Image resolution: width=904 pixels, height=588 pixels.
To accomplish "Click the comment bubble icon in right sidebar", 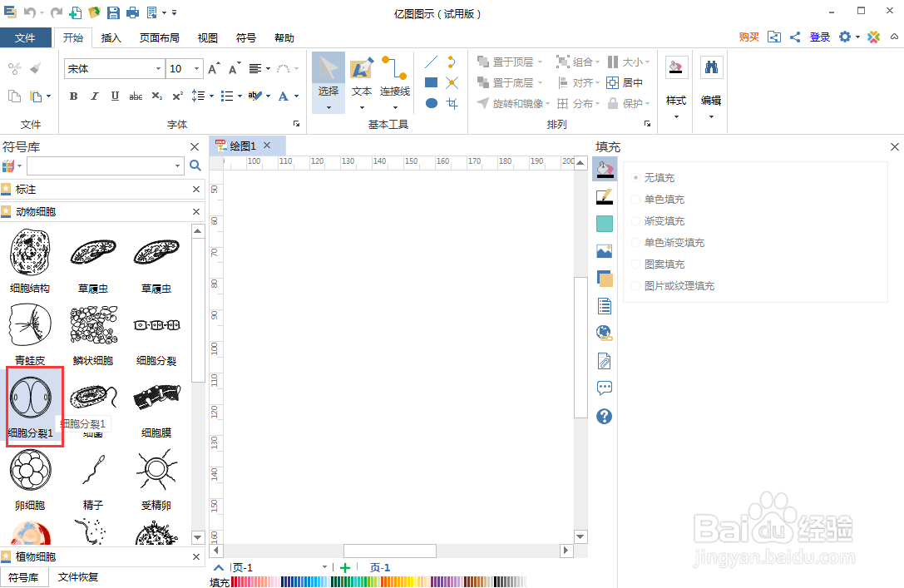I will (x=605, y=388).
